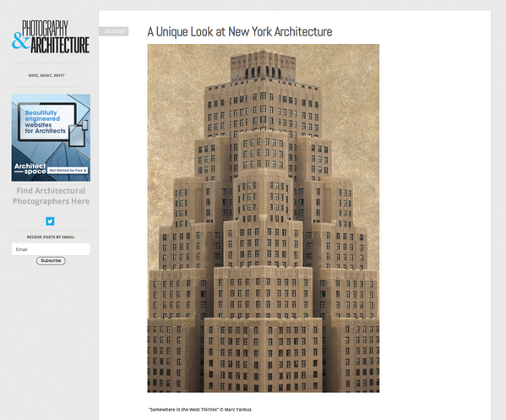Click the skyscraper photograph

(x=264, y=218)
